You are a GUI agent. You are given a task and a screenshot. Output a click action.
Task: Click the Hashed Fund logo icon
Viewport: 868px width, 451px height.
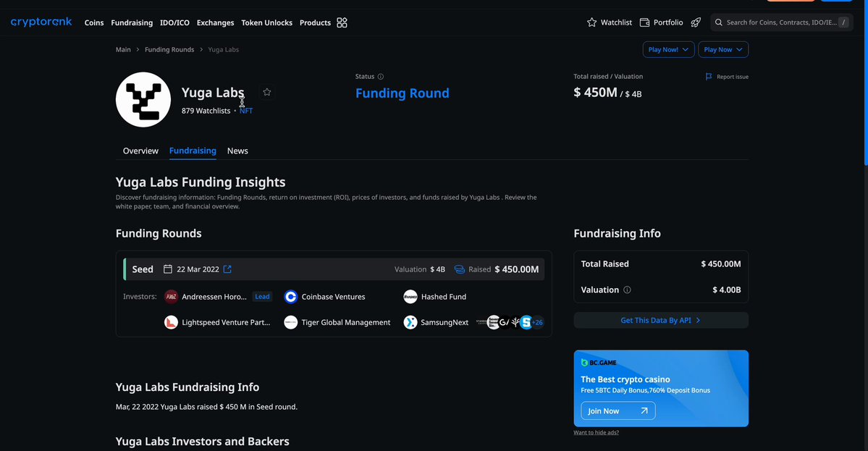[x=410, y=297]
